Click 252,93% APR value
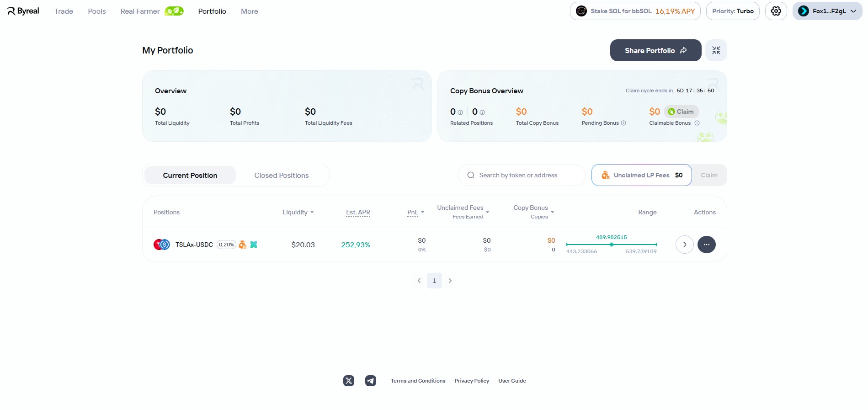 tap(356, 245)
